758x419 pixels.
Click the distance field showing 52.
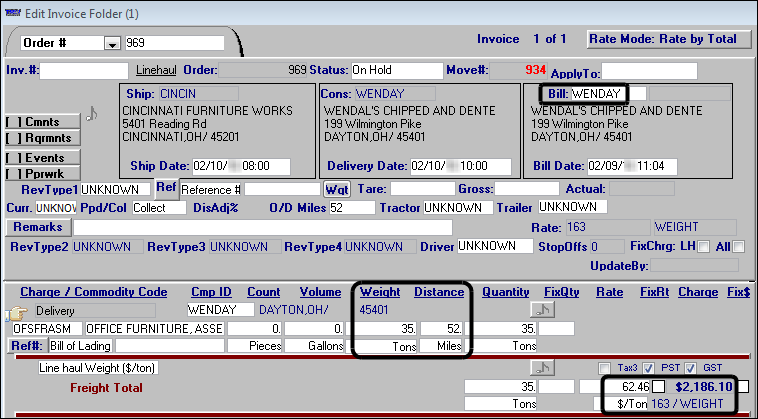[441, 329]
